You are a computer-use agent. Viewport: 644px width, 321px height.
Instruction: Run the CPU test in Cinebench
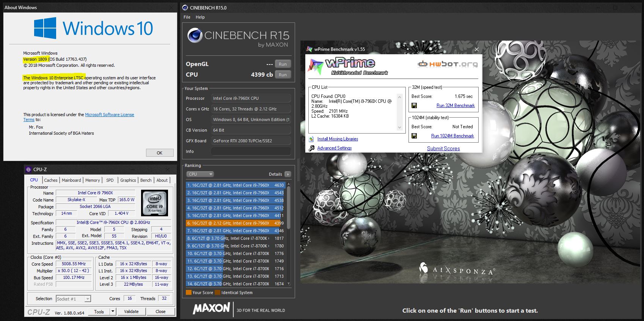pos(283,75)
